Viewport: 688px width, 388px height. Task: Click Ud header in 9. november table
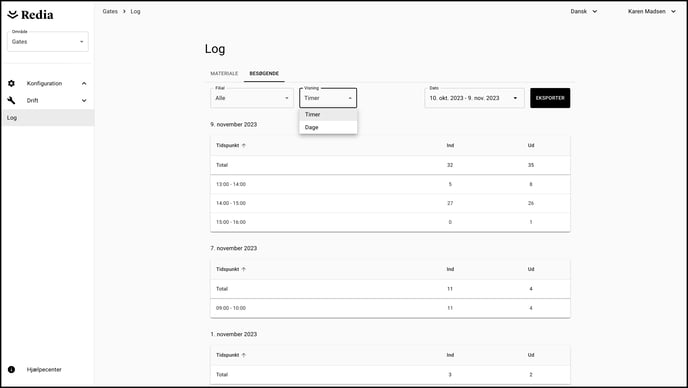point(531,145)
